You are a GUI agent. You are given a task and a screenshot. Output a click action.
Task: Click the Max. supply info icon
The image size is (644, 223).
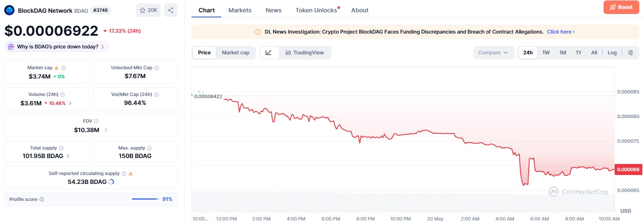pyautogui.click(x=149, y=148)
